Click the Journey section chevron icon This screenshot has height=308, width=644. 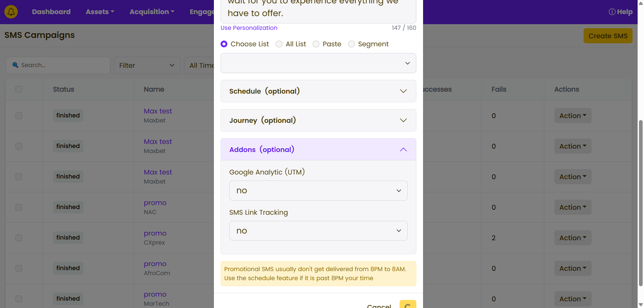point(403,120)
